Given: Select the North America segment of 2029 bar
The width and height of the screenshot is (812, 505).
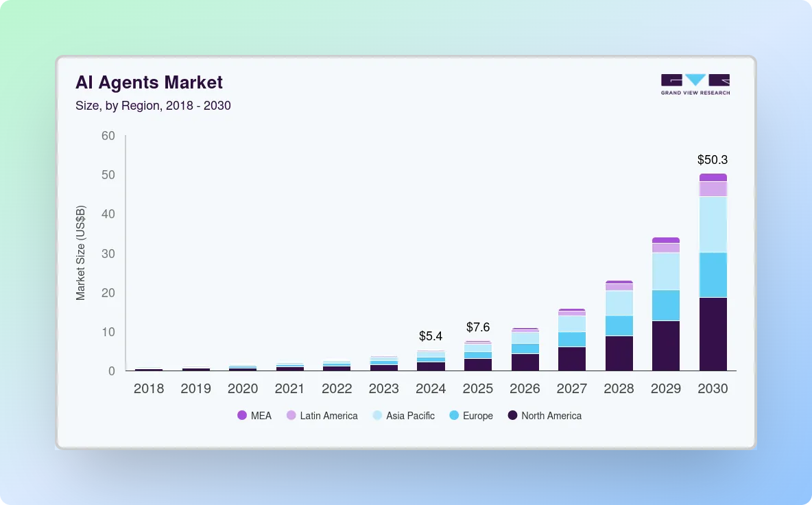Looking at the screenshot, I should tap(666, 346).
